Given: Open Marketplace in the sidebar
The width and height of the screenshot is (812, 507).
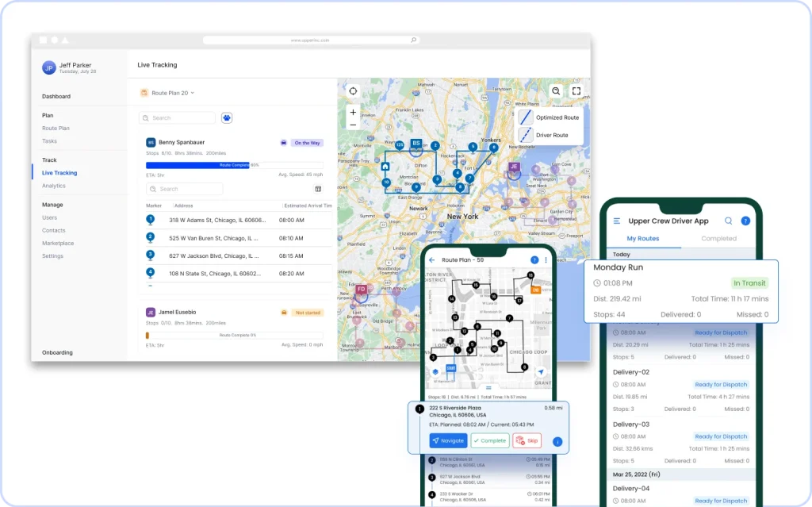Looking at the screenshot, I should tap(58, 243).
